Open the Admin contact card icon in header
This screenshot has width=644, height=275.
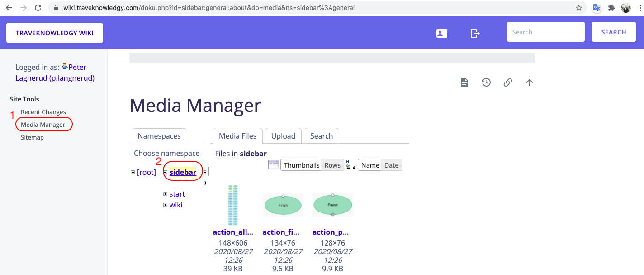click(441, 33)
